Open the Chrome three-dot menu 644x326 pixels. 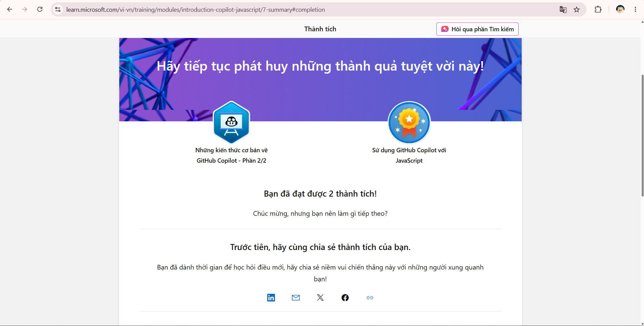(635, 9)
